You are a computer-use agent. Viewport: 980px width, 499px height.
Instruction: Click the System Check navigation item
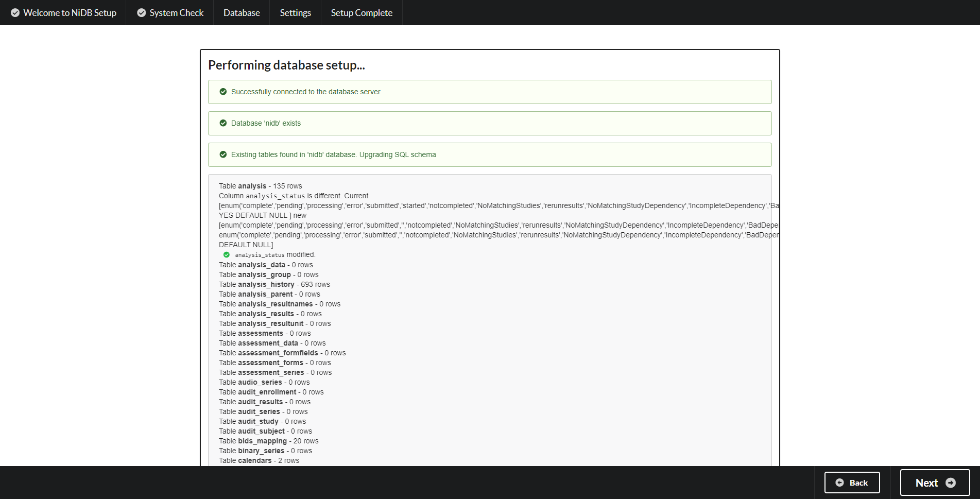[x=169, y=12]
